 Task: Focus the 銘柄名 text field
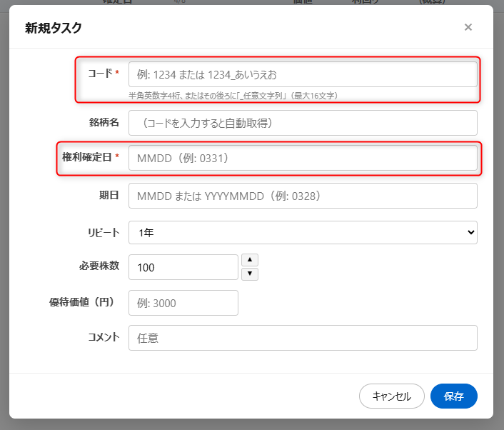click(303, 123)
